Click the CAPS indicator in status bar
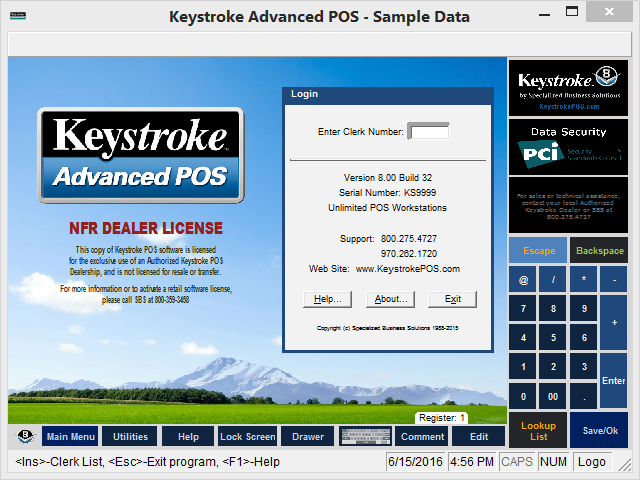 coord(517,462)
